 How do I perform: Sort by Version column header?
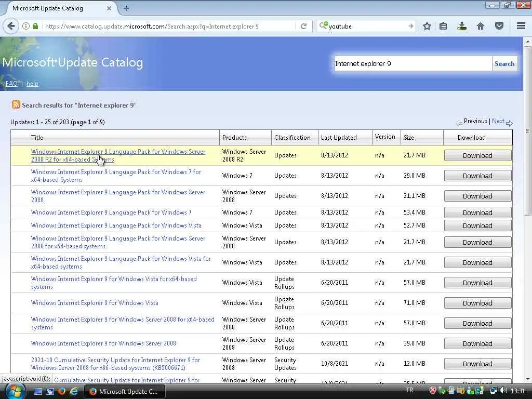[x=385, y=137]
